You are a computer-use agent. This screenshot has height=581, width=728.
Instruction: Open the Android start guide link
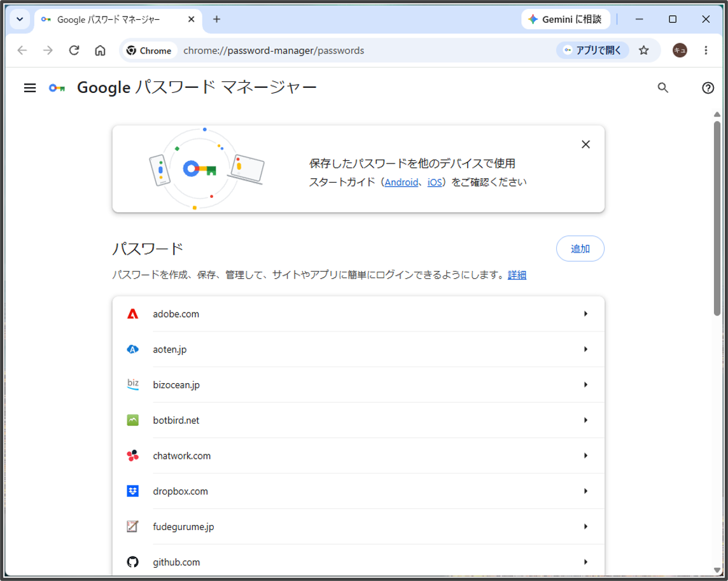tap(401, 183)
